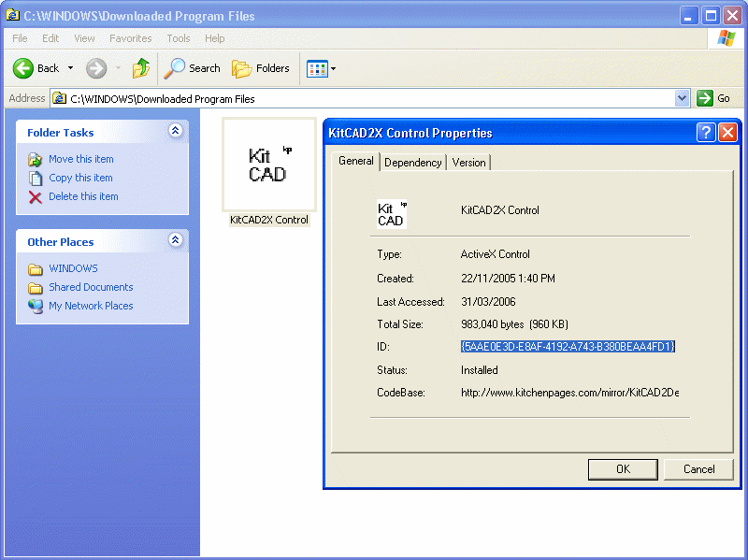Click the highlighted ID value field
Screen dimensions: 748x560
pyautogui.click(x=568, y=347)
